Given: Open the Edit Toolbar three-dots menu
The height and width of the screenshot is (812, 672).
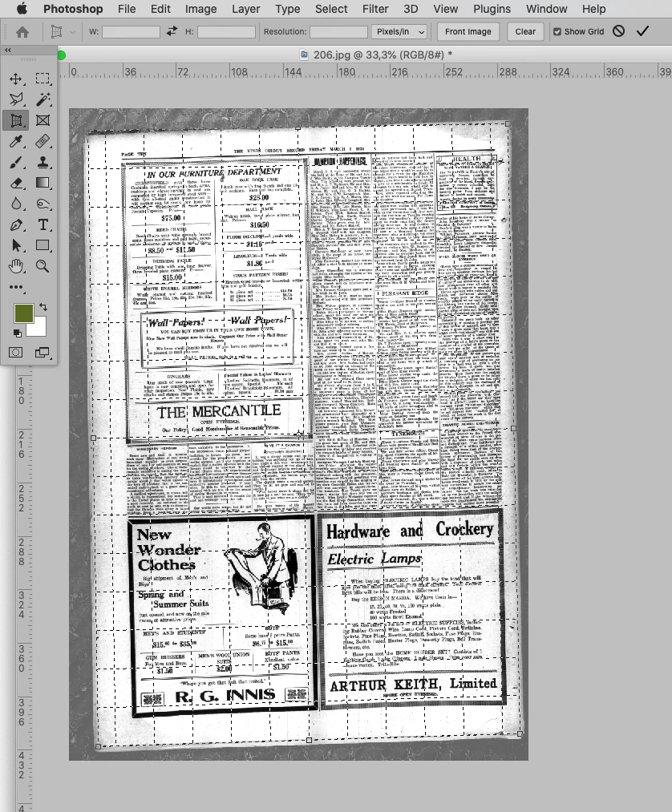Looking at the screenshot, I should [x=15, y=287].
